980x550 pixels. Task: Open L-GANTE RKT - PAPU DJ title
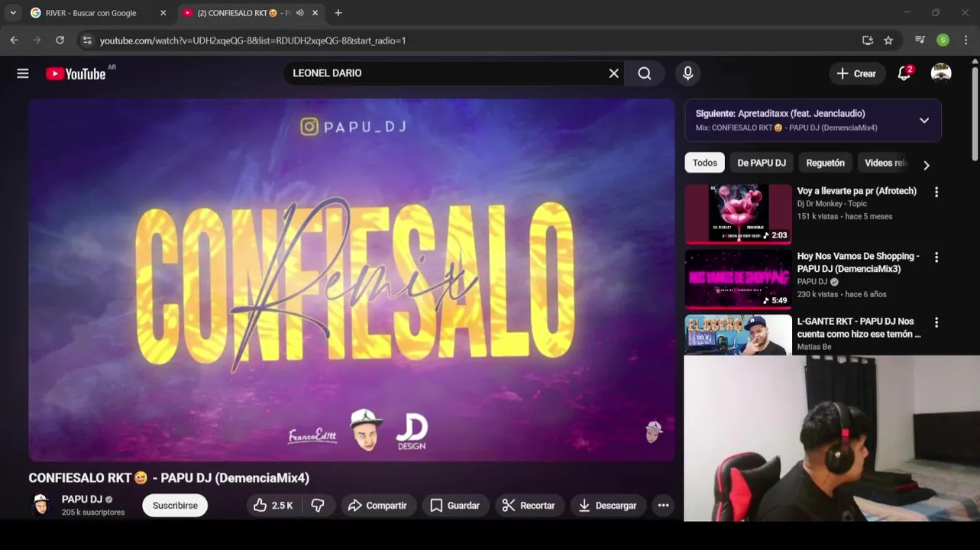pos(859,328)
